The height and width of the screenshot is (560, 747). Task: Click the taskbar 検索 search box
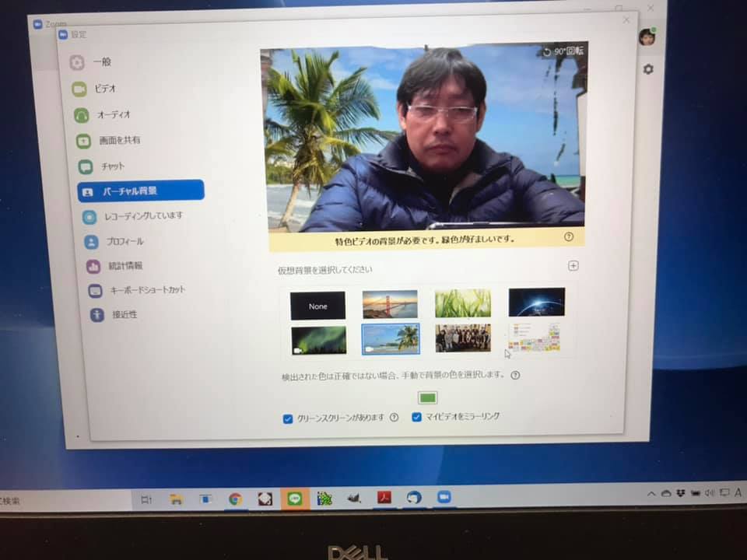click(x=65, y=501)
